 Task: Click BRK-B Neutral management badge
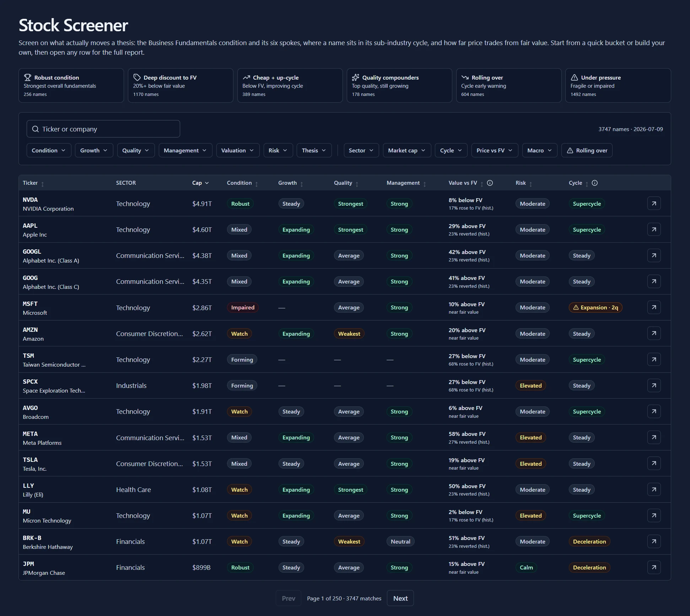(400, 541)
